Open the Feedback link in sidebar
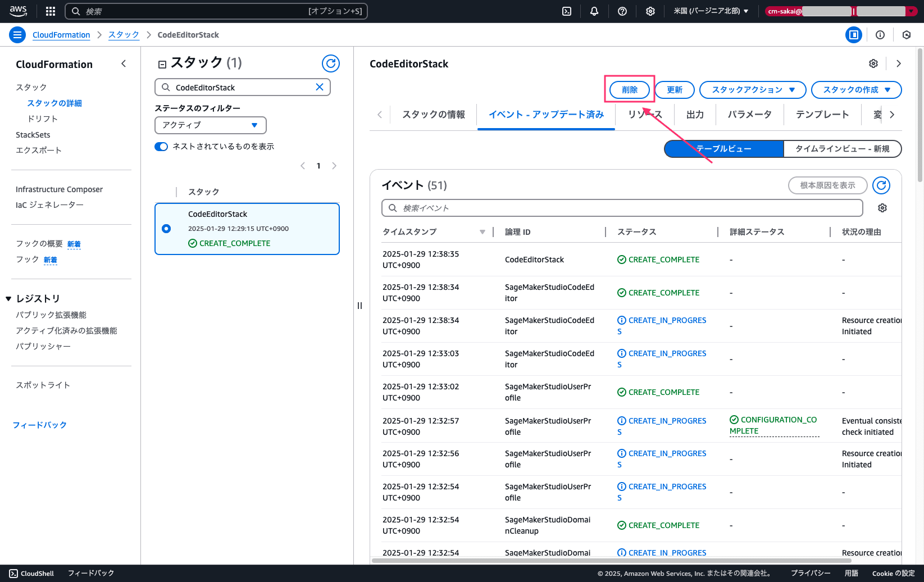This screenshot has height=582, width=924. 40,425
